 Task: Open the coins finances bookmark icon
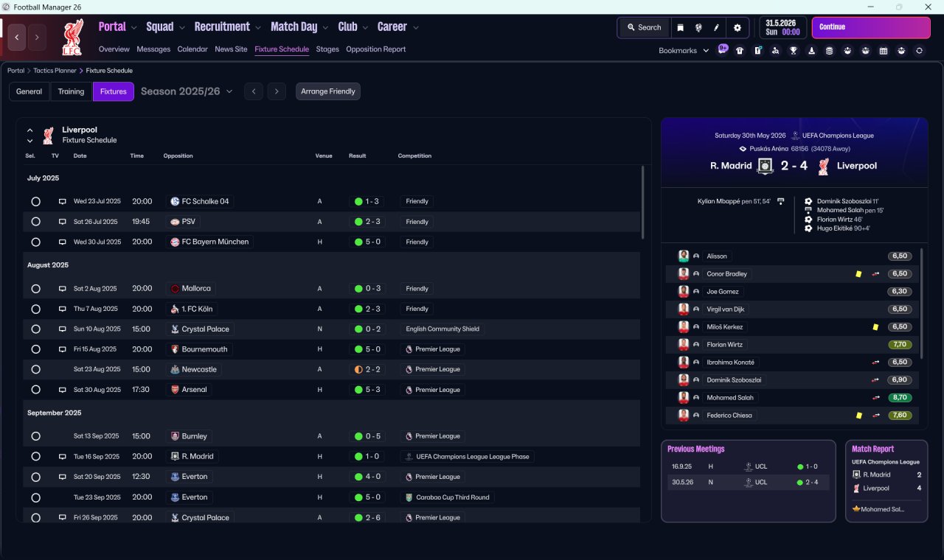829,51
